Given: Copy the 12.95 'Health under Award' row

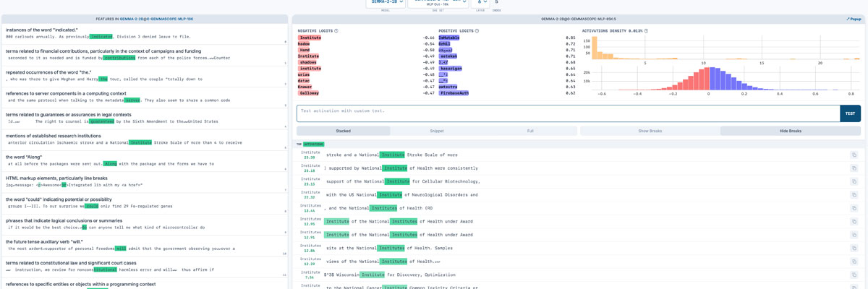Looking at the screenshot, I should coord(854,221).
